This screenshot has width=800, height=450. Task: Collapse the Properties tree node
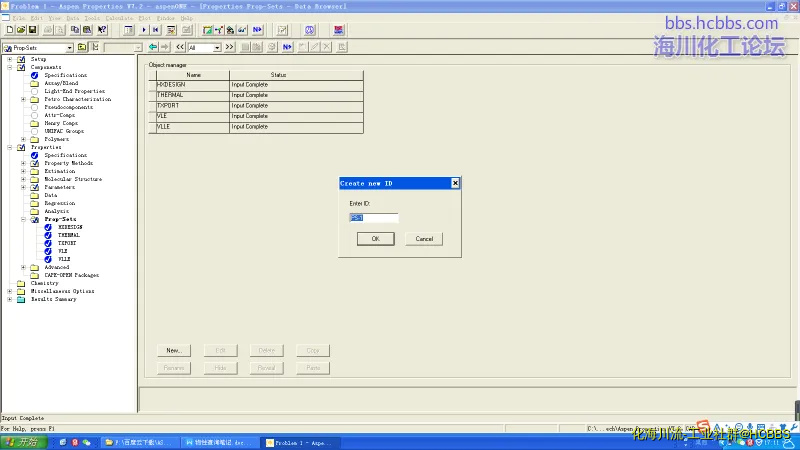[x=10, y=147]
